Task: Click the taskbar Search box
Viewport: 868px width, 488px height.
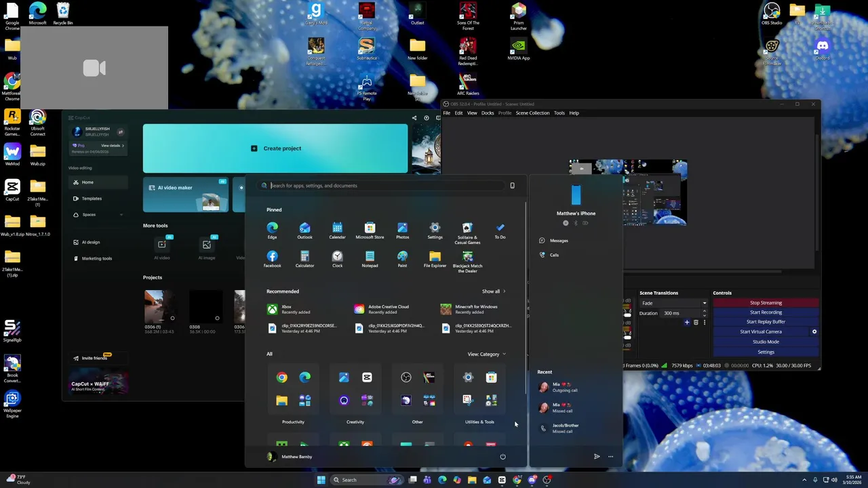Action: click(367, 480)
